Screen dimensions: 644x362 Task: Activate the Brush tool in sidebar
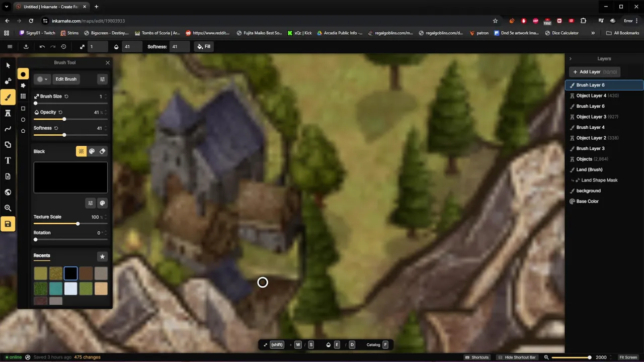pos(8,97)
